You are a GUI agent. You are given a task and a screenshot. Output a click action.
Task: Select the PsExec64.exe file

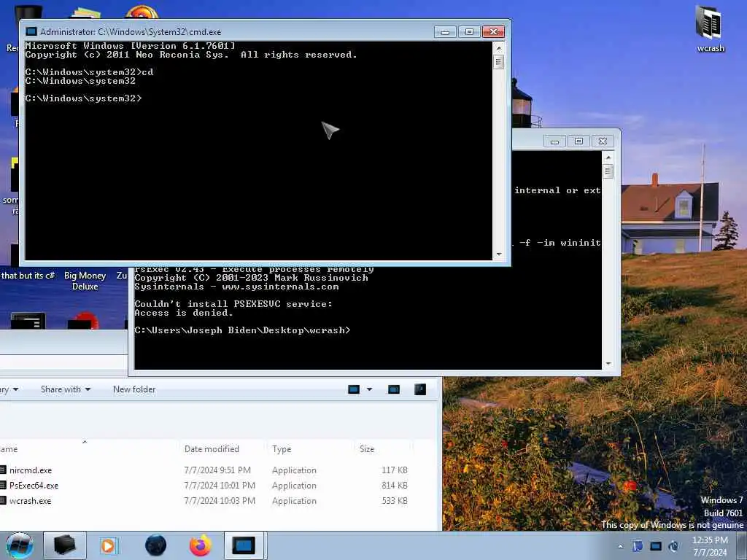(34, 485)
